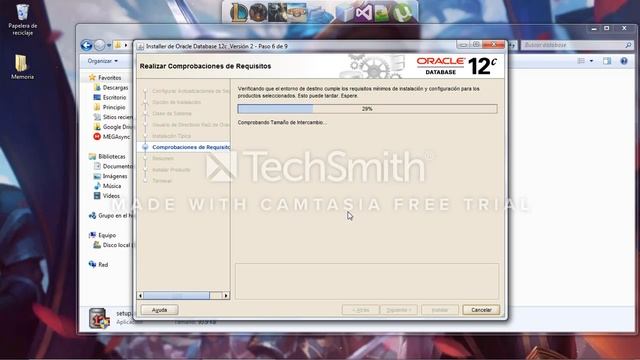Click the MEGAsync icon in Favoritos
The height and width of the screenshot is (360, 640).
pos(97,137)
